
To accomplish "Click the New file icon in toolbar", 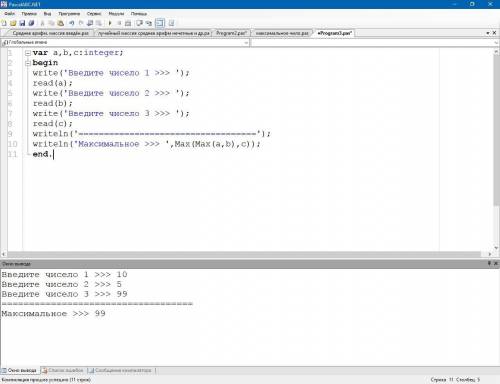I will pos(4,23).
